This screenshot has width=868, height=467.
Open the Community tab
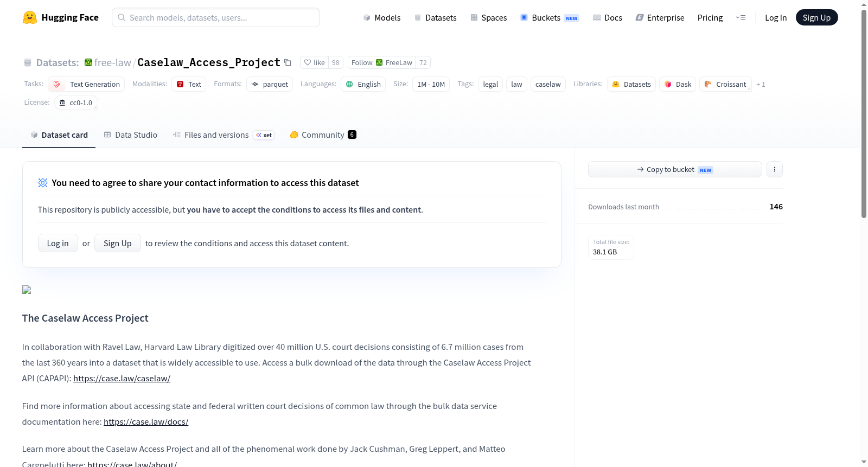323,135
